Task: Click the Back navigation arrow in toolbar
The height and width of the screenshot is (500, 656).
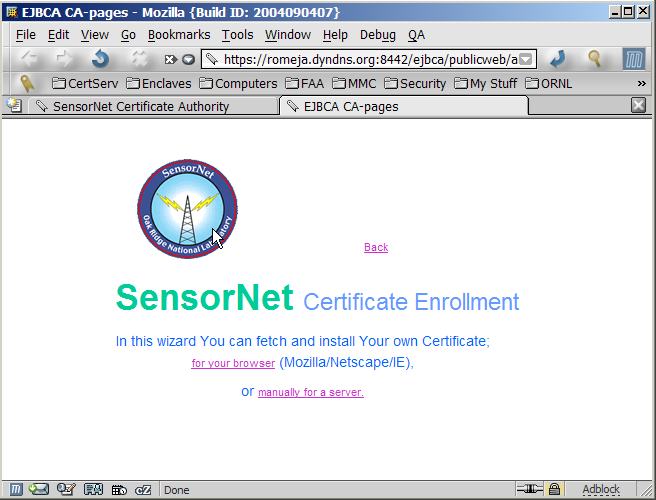Action: [29, 59]
